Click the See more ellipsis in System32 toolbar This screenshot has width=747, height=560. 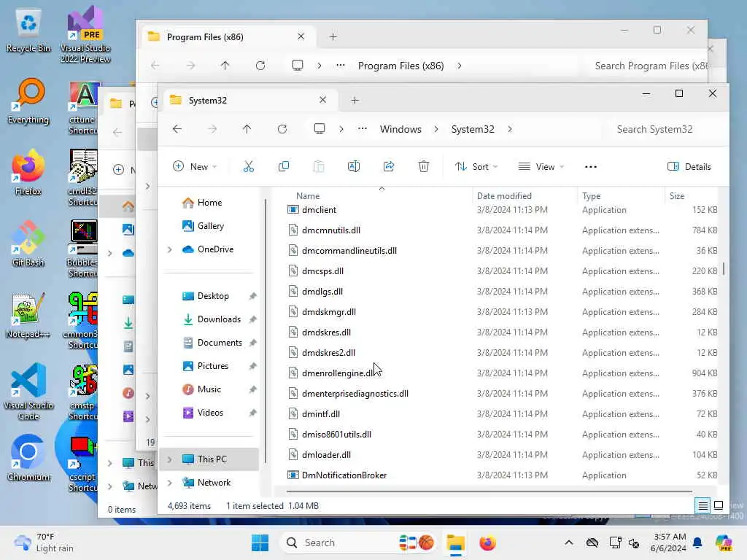coord(591,167)
